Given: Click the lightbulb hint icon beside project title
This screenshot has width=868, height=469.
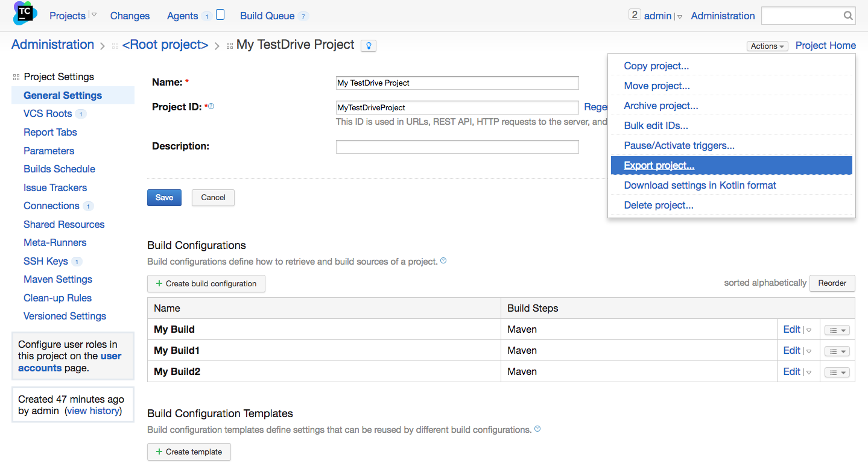Looking at the screenshot, I should [369, 46].
